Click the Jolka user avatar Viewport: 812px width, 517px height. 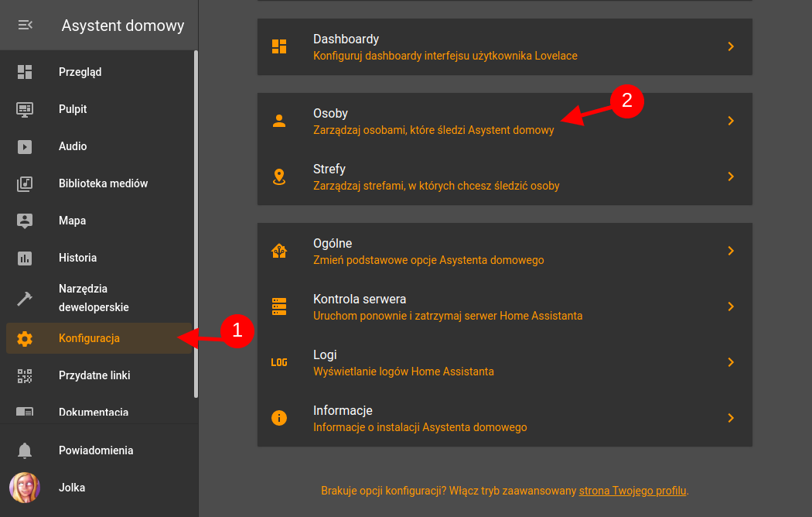25,488
